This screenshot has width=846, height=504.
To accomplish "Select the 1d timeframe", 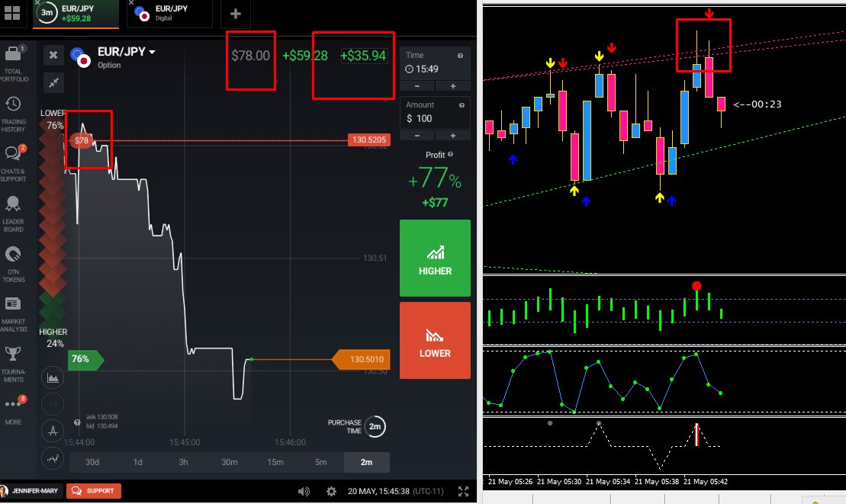I will tap(137, 462).
